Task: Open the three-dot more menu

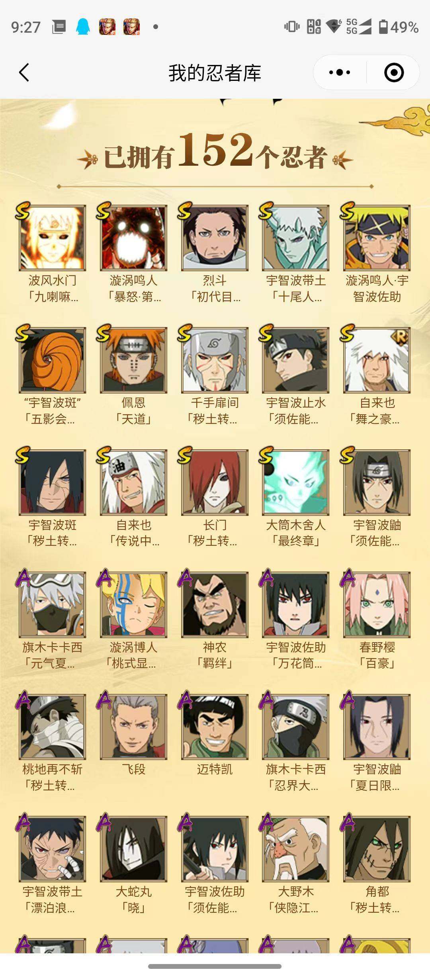Action: pos(339,73)
